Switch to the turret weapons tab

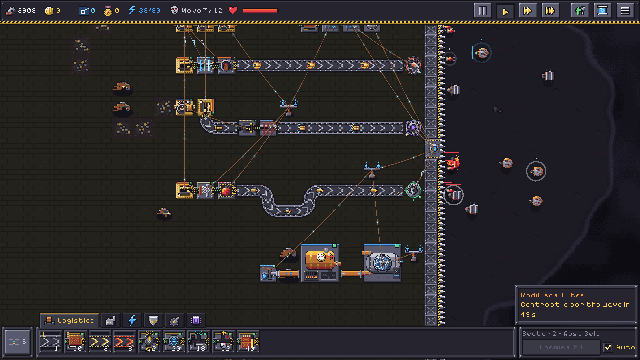click(x=174, y=320)
